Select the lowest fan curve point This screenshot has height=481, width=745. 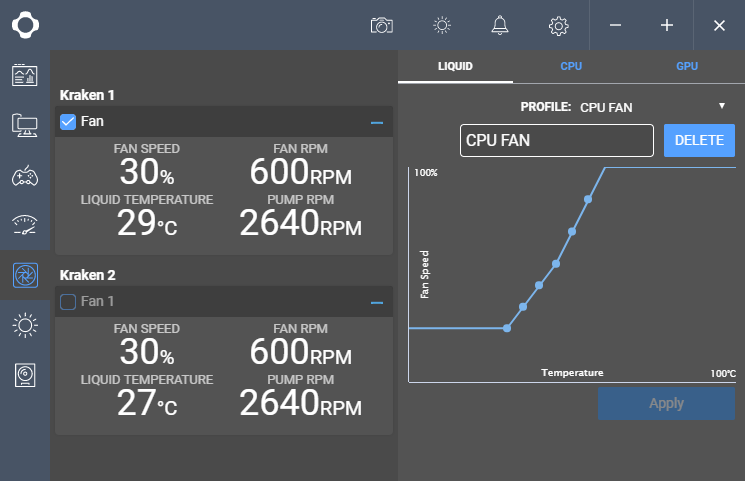[507, 328]
